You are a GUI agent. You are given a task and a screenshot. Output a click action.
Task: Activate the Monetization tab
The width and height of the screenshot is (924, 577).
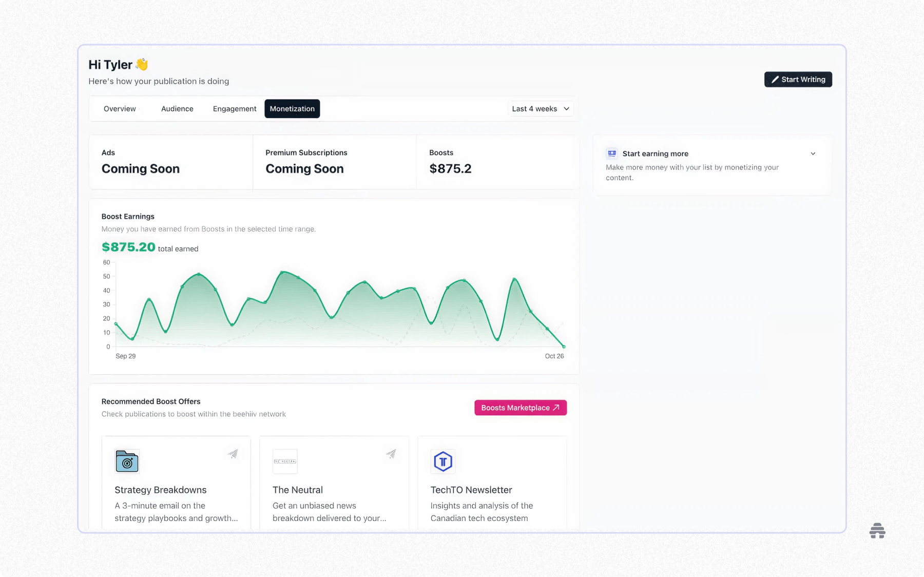292,108
